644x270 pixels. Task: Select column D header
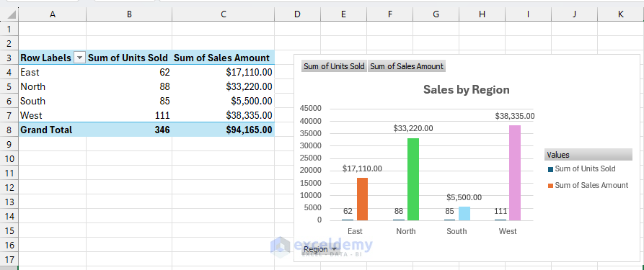click(297, 14)
